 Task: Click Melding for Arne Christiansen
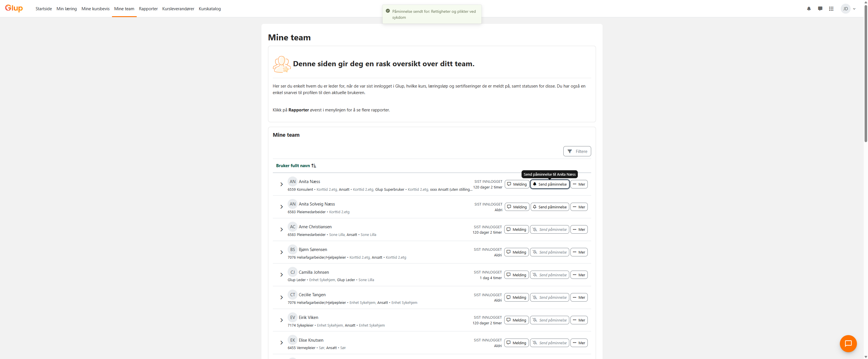click(x=516, y=230)
